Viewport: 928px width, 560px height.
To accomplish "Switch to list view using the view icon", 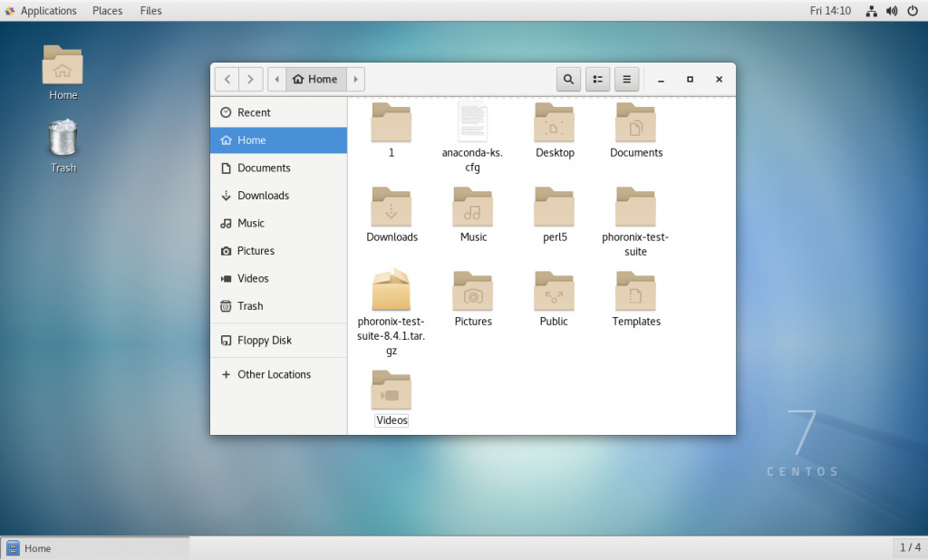I will (597, 79).
